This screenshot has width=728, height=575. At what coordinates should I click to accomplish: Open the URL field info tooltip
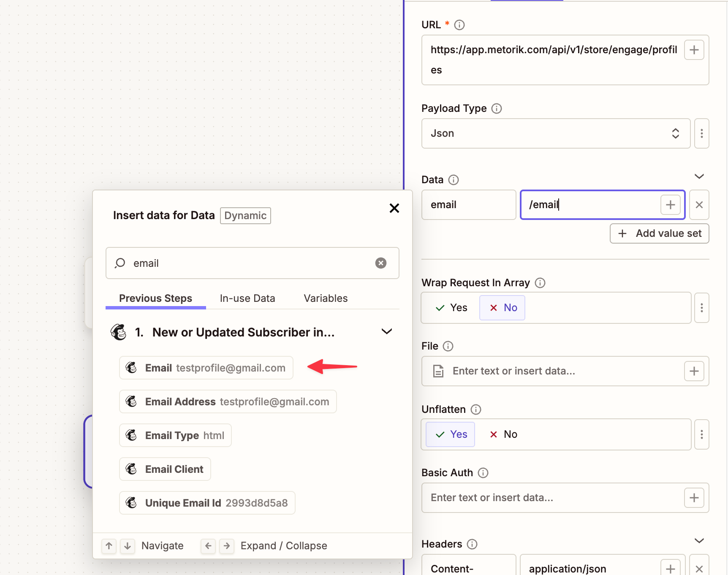pyautogui.click(x=459, y=25)
